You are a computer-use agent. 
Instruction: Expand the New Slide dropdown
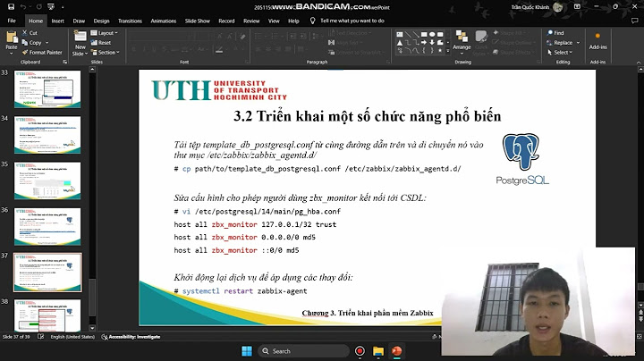click(80, 50)
